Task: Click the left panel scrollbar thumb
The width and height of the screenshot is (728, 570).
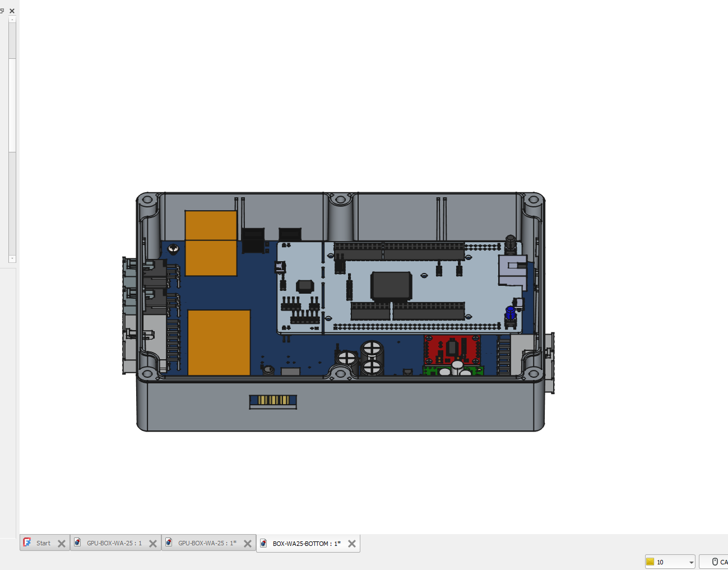Action: (12, 105)
